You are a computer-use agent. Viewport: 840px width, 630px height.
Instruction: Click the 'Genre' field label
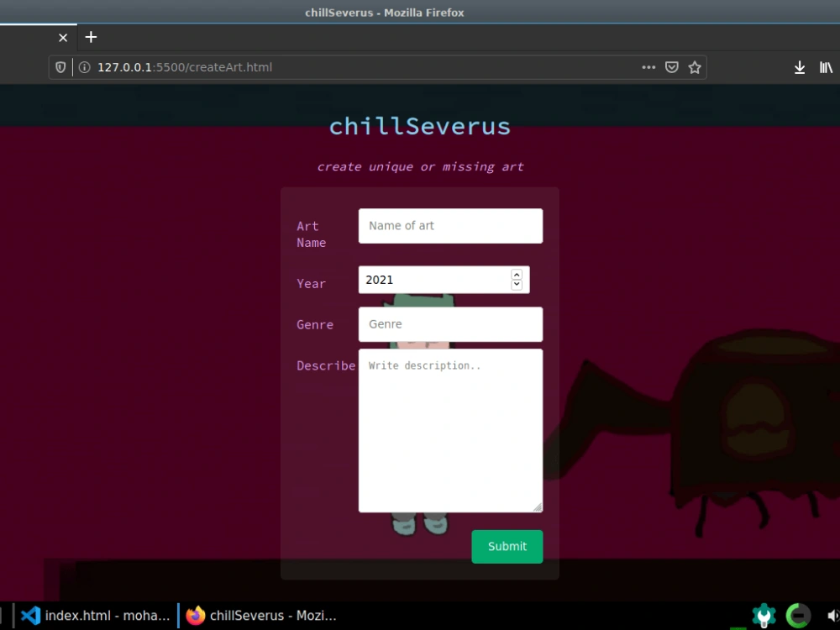click(315, 324)
